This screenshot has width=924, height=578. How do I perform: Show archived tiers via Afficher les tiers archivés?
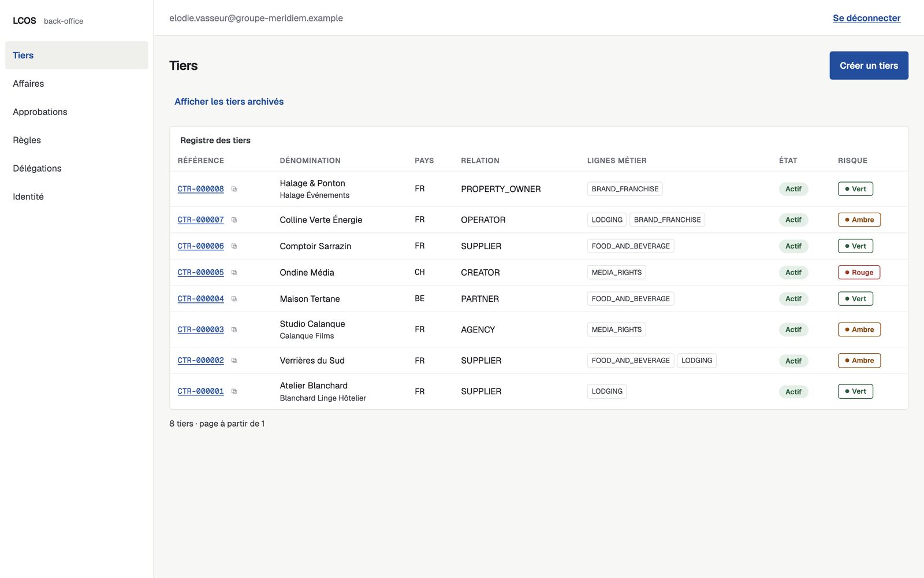pos(229,102)
